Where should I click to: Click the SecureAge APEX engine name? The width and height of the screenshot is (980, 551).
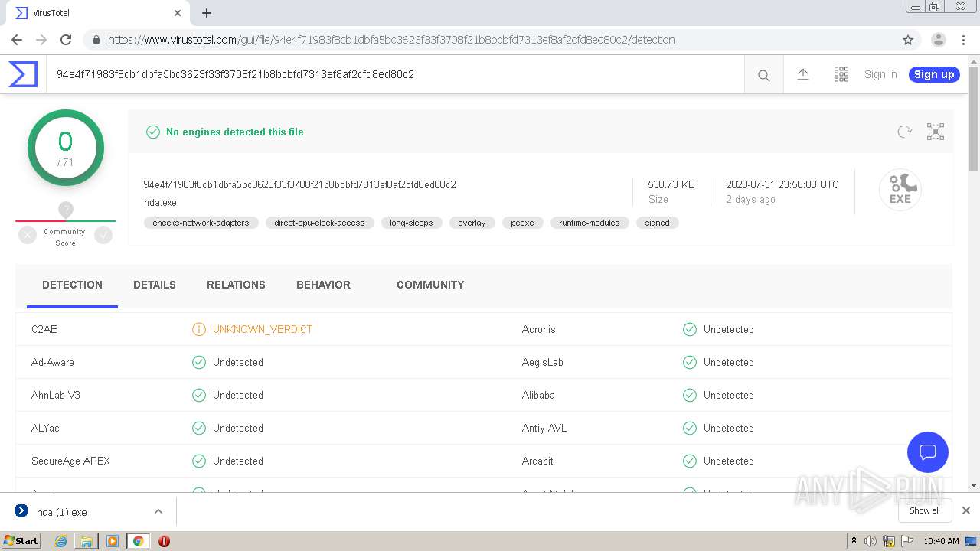pos(70,461)
